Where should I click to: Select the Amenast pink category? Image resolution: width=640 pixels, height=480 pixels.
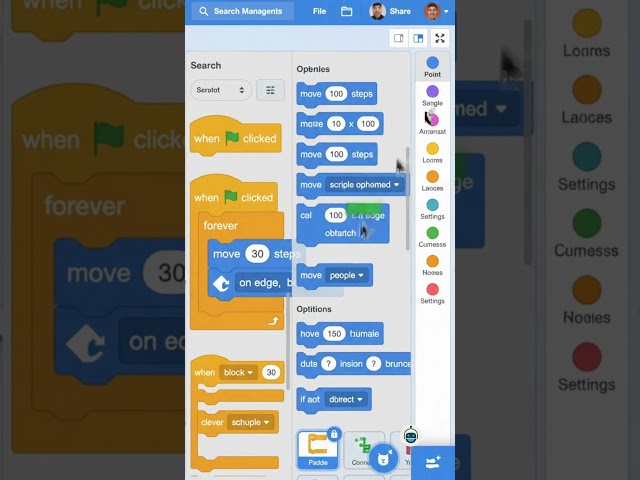tap(432, 120)
